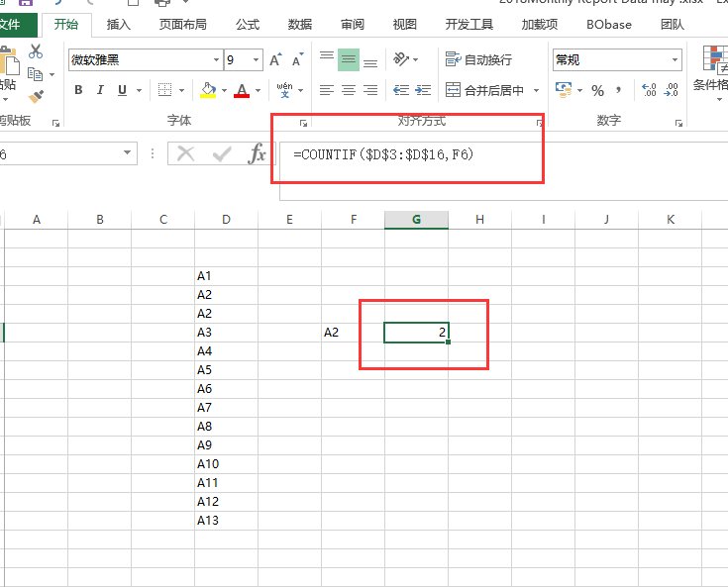The width and height of the screenshot is (728, 587).
Task: Open conditional formatting icon
Action: point(715,58)
